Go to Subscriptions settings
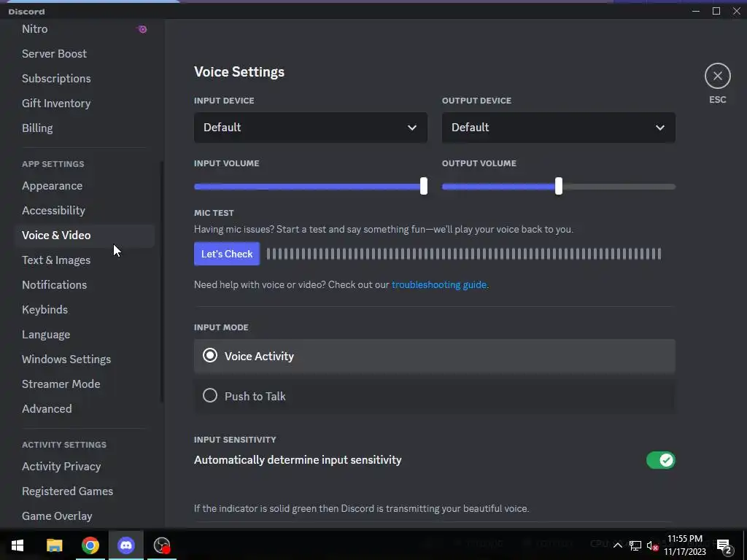The image size is (747, 560). (x=56, y=79)
